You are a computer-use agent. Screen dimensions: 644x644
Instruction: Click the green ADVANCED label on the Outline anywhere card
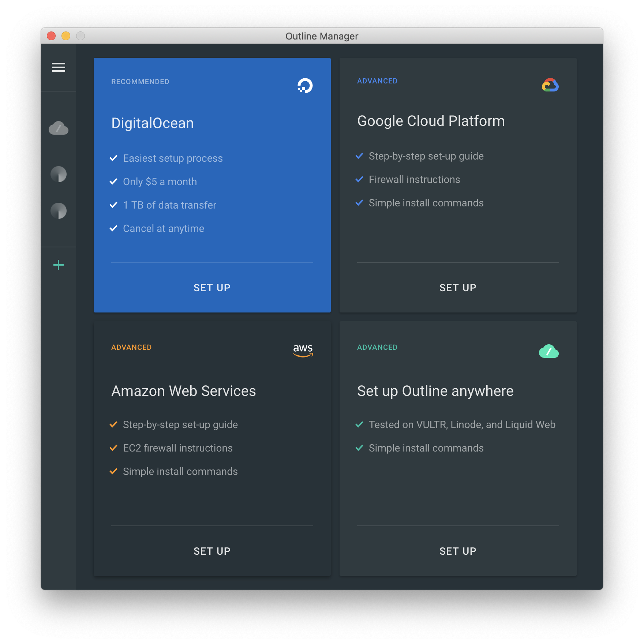click(x=377, y=347)
